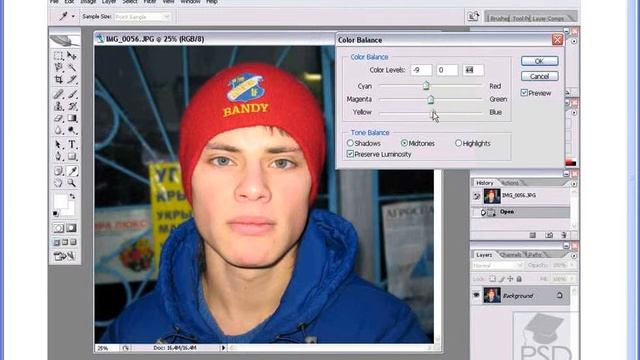Open the layer Opacity slider arrow
The image size is (640, 360).
point(572,265)
